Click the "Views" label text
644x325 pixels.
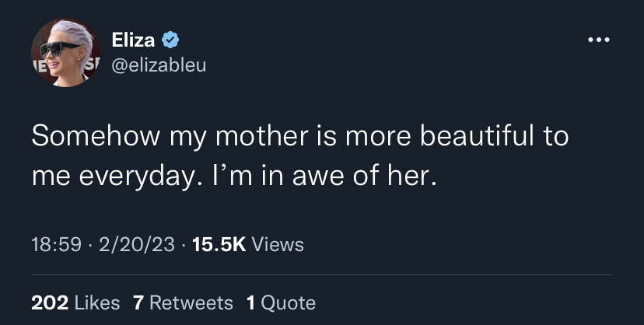pos(278,245)
